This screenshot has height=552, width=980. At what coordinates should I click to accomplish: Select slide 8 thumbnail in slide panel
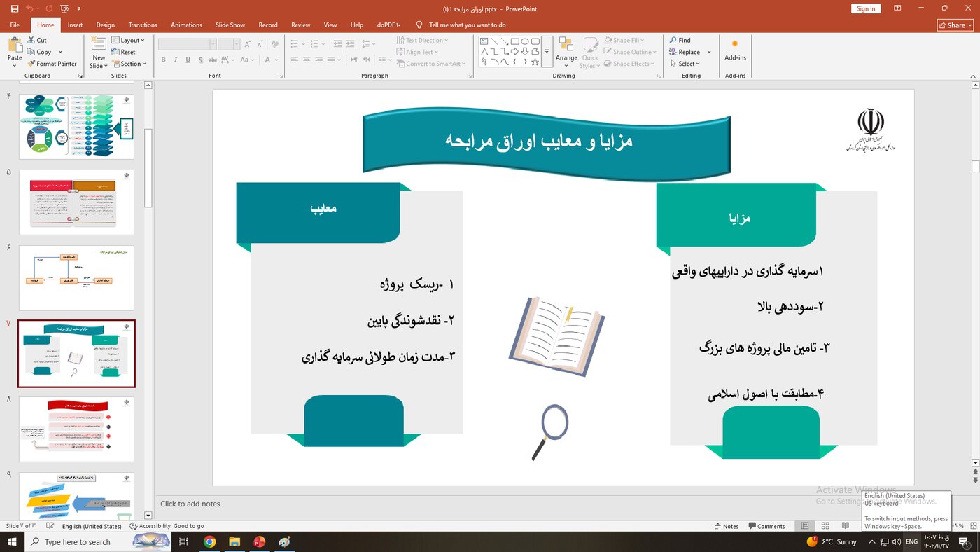[x=76, y=429]
